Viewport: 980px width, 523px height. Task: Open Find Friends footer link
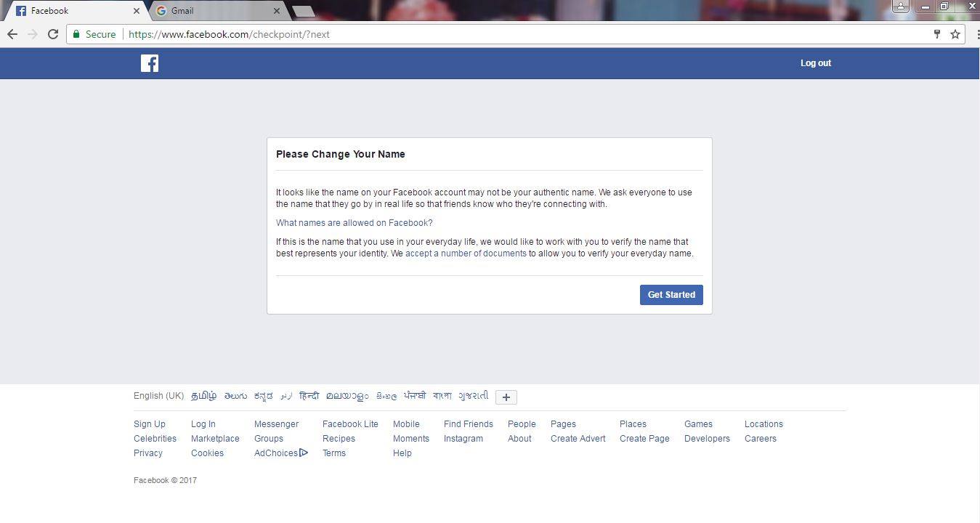click(x=469, y=424)
